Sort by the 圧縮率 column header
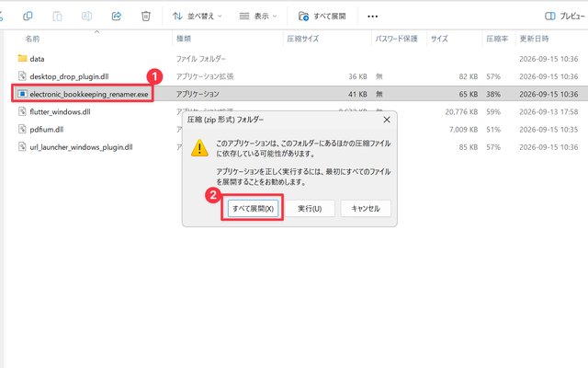Viewport: 588px width, 368px height. (x=497, y=39)
